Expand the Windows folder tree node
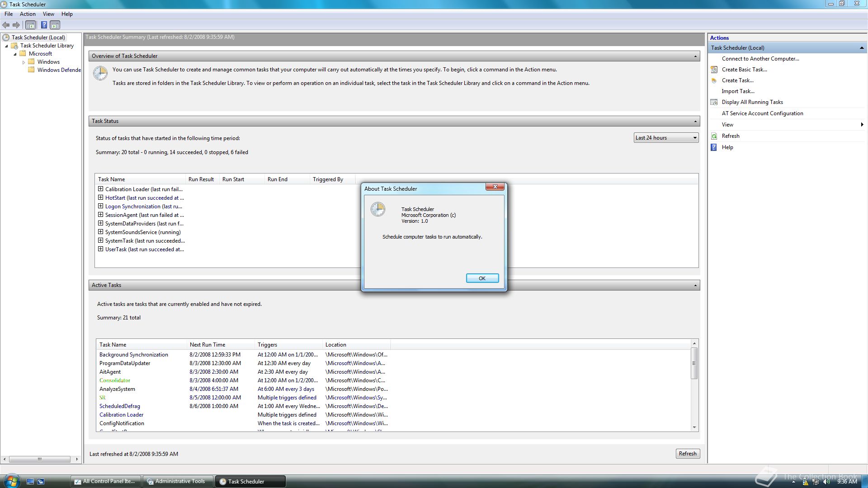The image size is (868, 488). (24, 62)
